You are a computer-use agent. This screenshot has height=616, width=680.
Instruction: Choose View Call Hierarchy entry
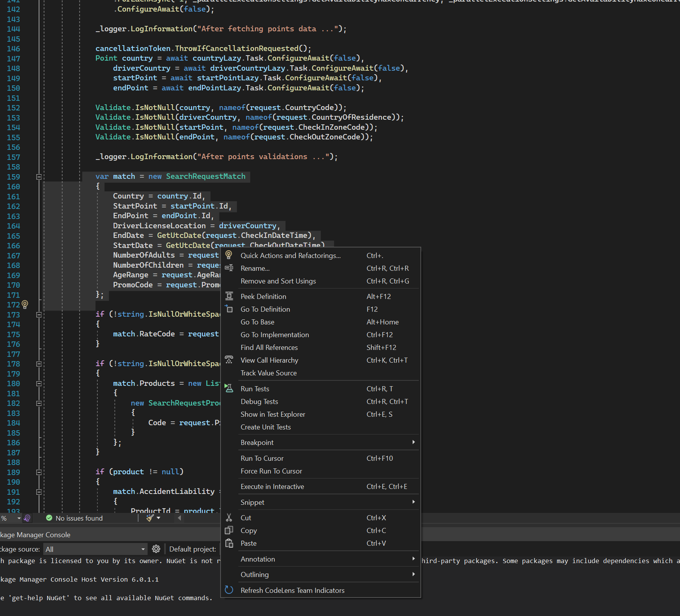click(321, 360)
